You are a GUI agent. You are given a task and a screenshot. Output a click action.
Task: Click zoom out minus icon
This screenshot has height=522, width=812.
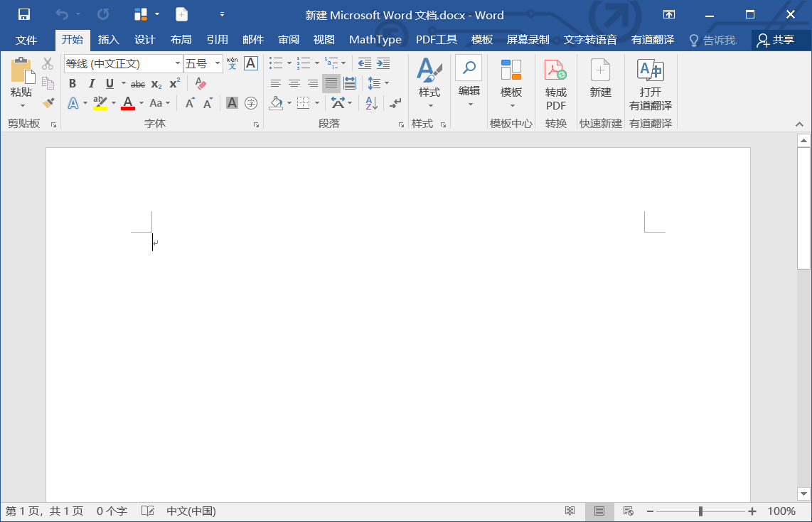click(650, 511)
